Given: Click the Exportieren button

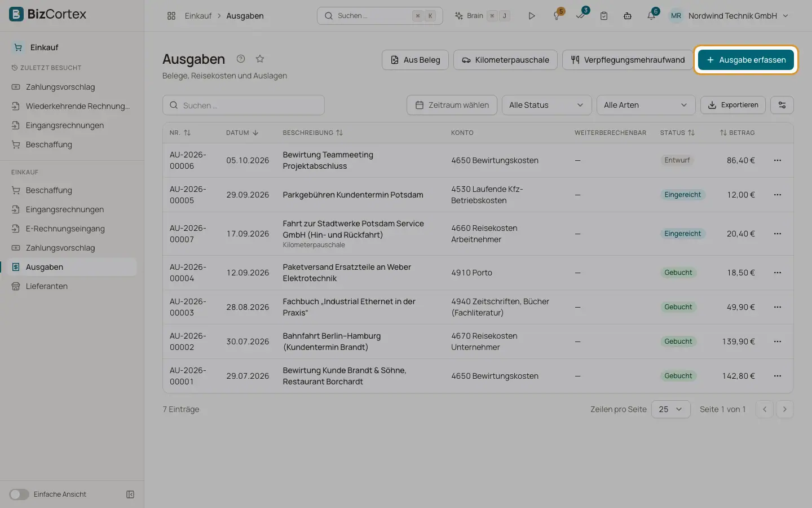Looking at the screenshot, I should point(733,105).
